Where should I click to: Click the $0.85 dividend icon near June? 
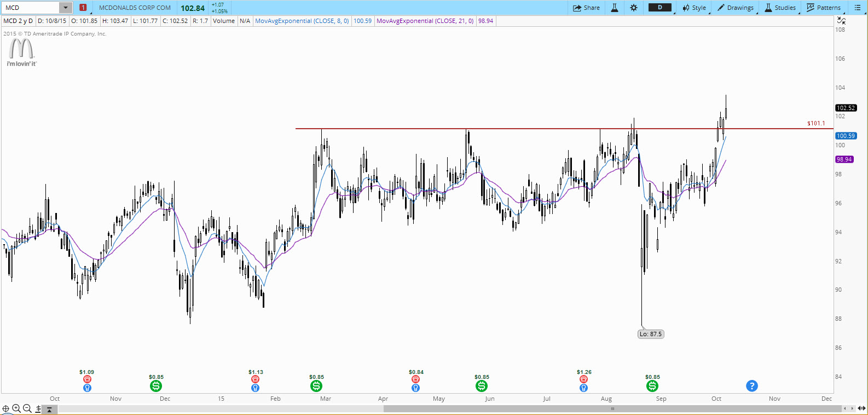(482, 386)
